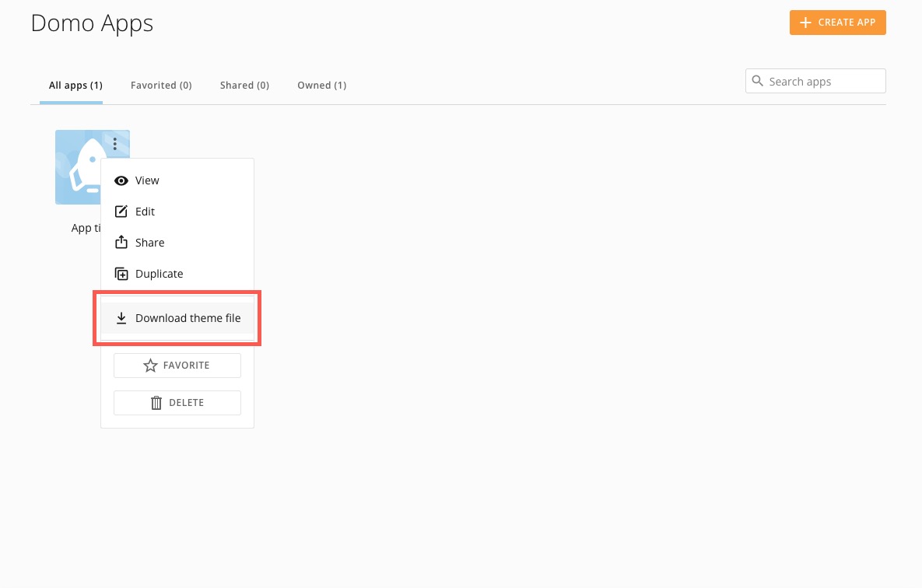Click the DELETE button

click(177, 403)
